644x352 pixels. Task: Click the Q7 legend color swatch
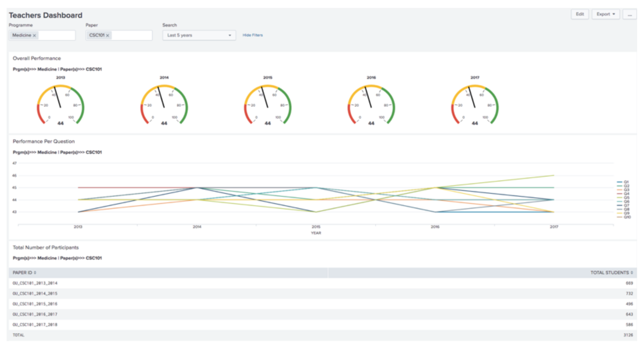(620, 205)
